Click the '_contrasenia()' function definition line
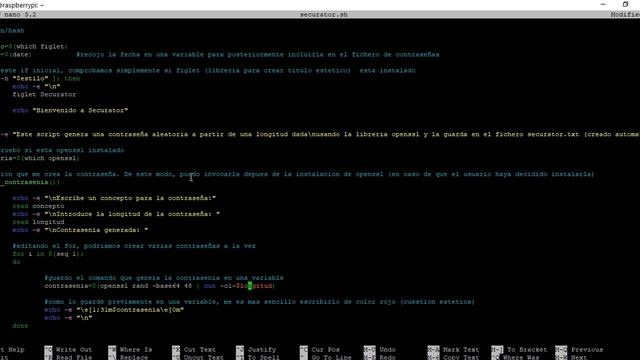The height and width of the screenshot is (360, 640). pos(30,182)
